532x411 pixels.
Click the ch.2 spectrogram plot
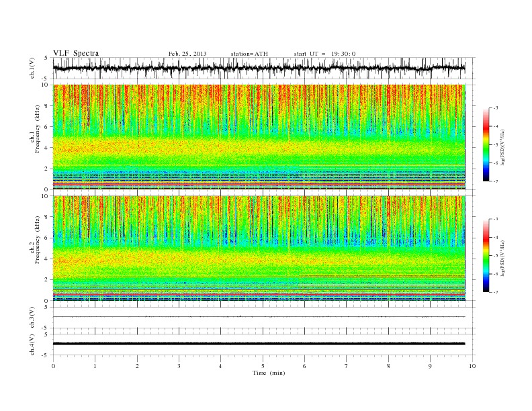point(259,248)
